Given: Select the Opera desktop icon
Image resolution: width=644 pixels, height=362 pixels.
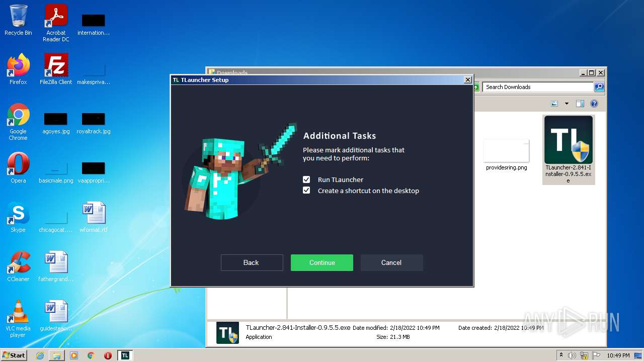Looking at the screenshot, I should tap(18, 168).
